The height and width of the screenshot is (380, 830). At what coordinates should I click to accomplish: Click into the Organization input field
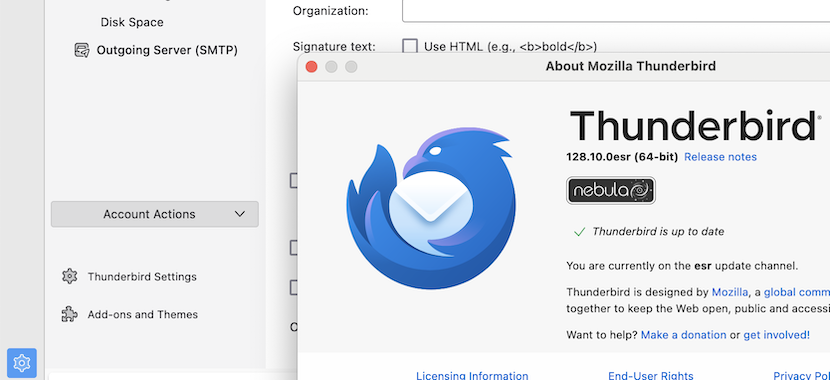616,11
